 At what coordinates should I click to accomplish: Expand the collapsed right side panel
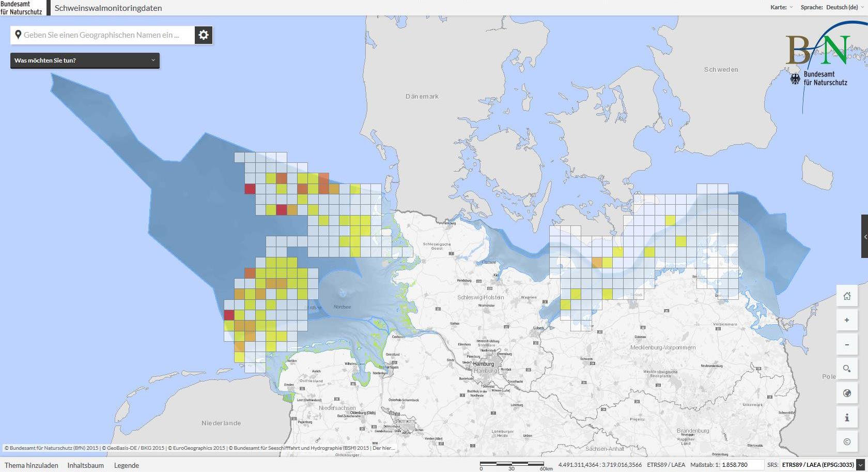click(x=864, y=236)
